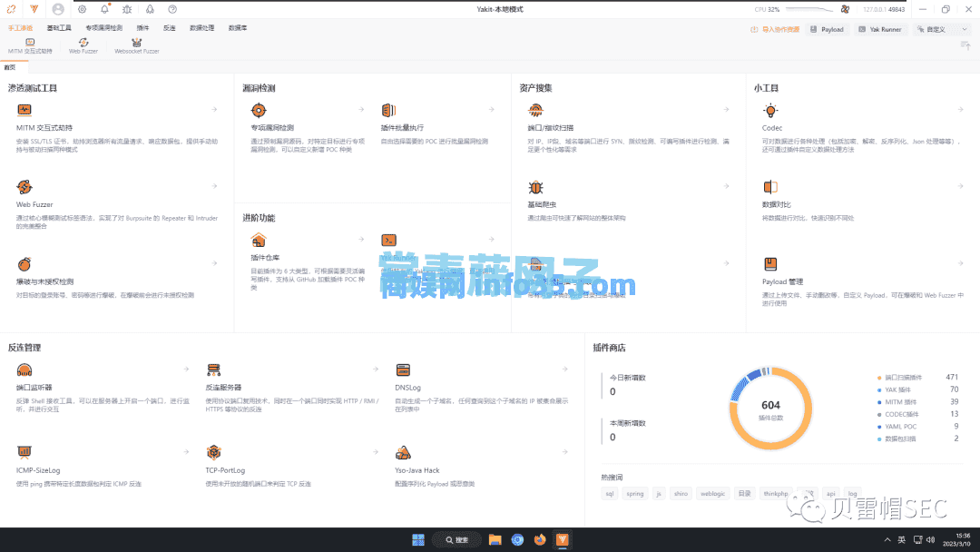Click the Payload button
The height and width of the screenshot is (552, 980).
827,29
